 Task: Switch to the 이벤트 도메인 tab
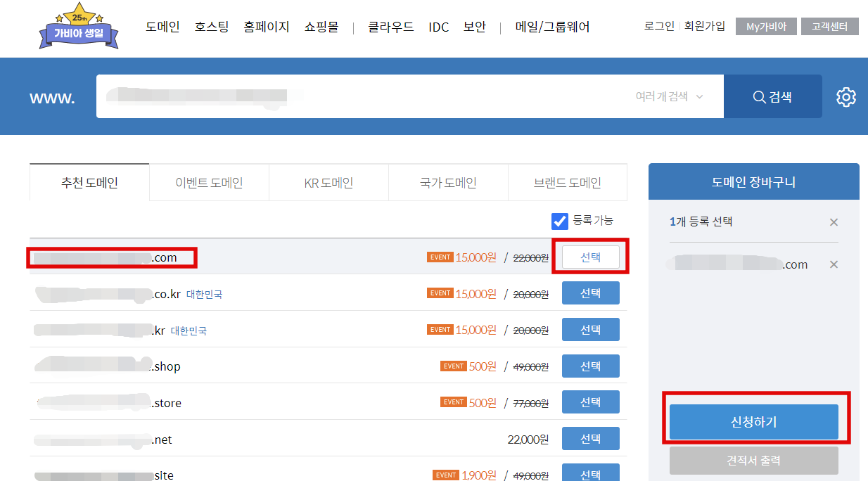click(x=208, y=181)
